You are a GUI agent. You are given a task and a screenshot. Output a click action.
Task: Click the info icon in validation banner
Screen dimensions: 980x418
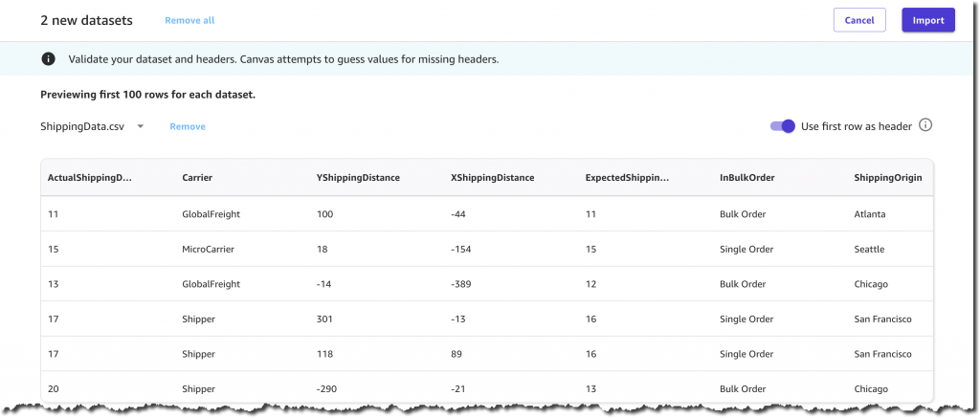tap(48, 59)
